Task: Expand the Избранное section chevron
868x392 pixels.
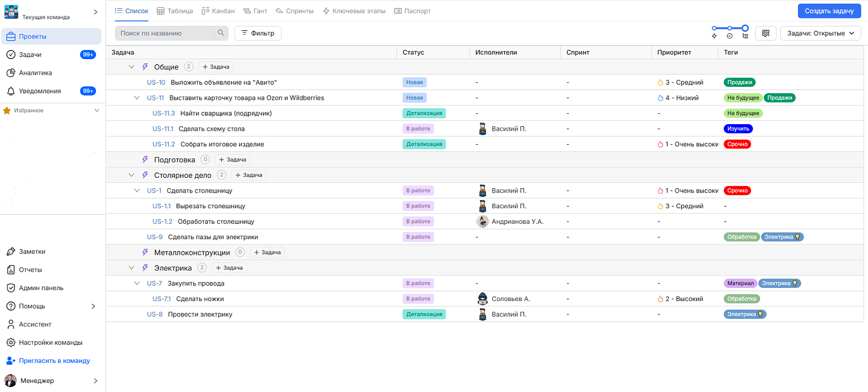Action: click(97, 111)
